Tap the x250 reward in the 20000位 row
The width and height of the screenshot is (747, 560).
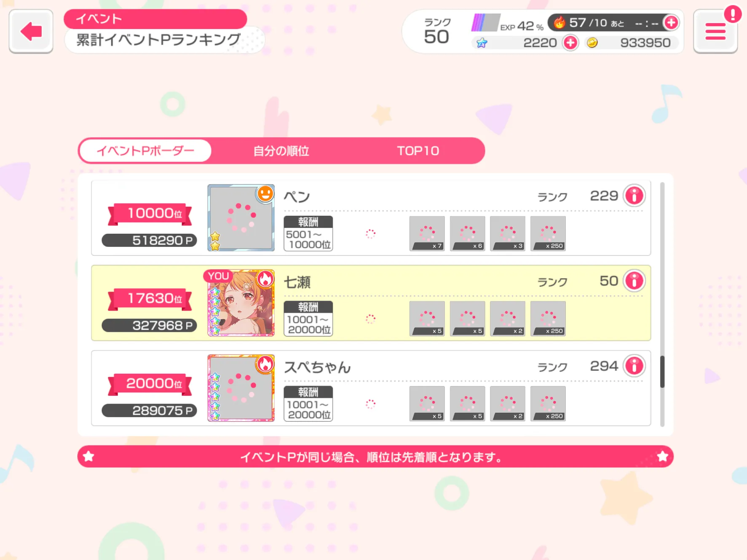[548, 404]
